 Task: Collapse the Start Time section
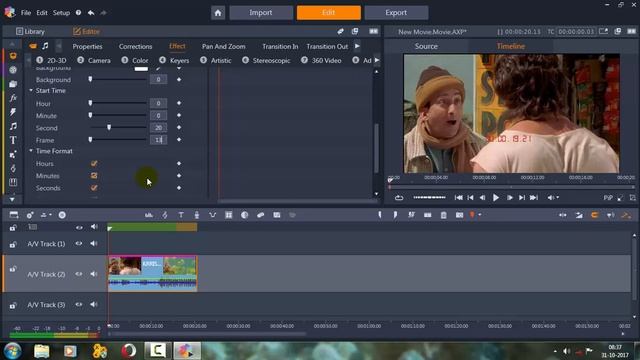(x=31, y=90)
